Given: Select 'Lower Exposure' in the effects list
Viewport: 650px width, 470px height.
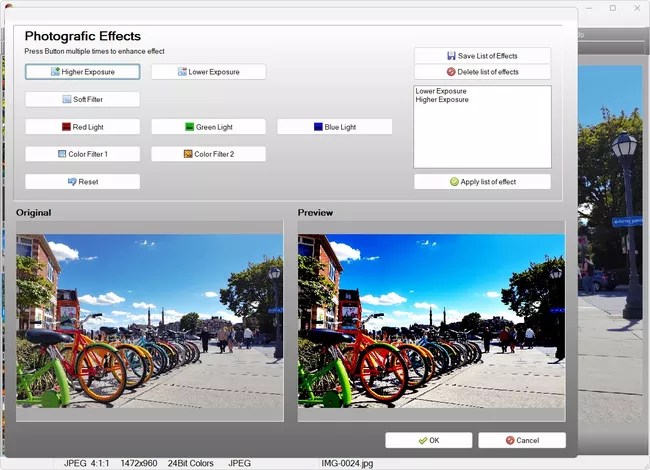Looking at the screenshot, I should click(x=441, y=91).
